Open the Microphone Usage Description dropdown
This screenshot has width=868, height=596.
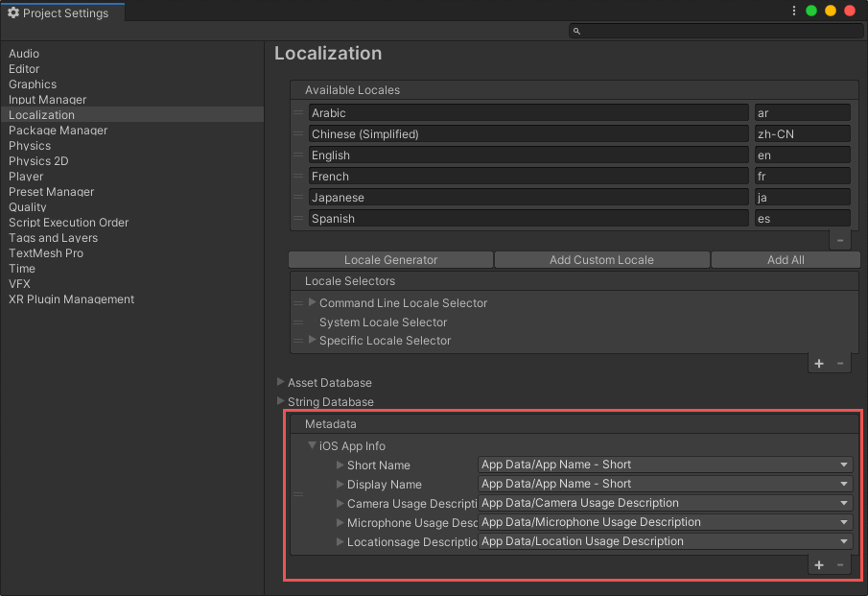pos(665,523)
